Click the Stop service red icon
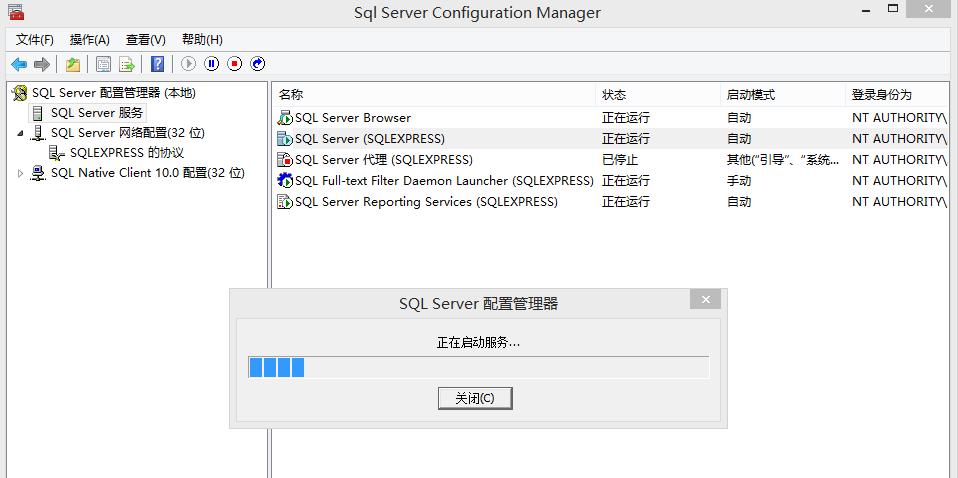958x478 pixels. 235,64
